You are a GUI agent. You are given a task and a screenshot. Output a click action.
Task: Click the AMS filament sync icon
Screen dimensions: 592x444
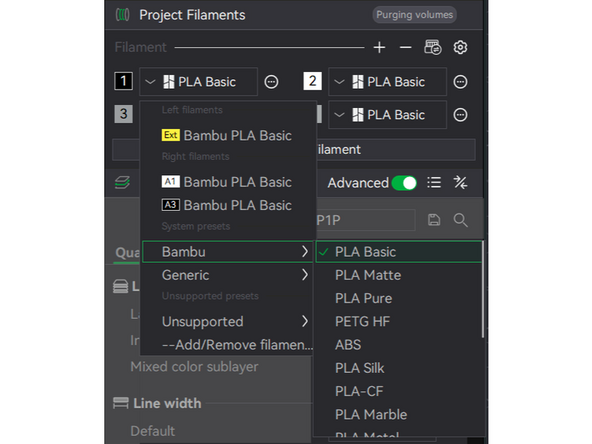[433, 47]
